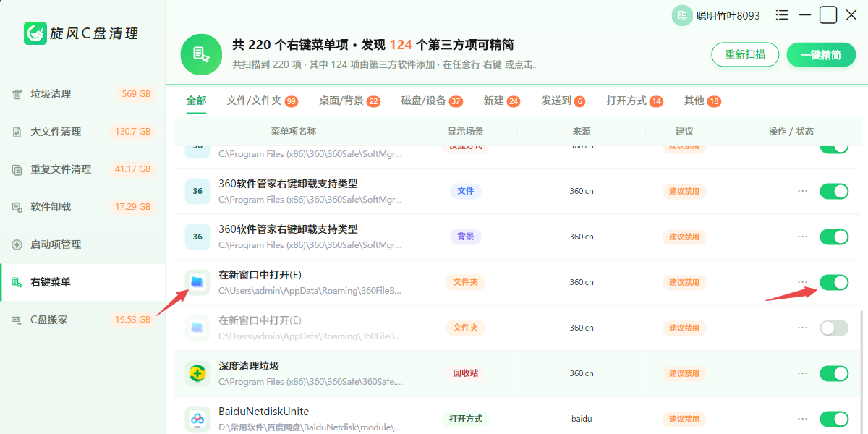This screenshot has height=434, width=868.
Task: Open more options for enabled 在新窗口中打开(E) row
Action: point(802,282)
